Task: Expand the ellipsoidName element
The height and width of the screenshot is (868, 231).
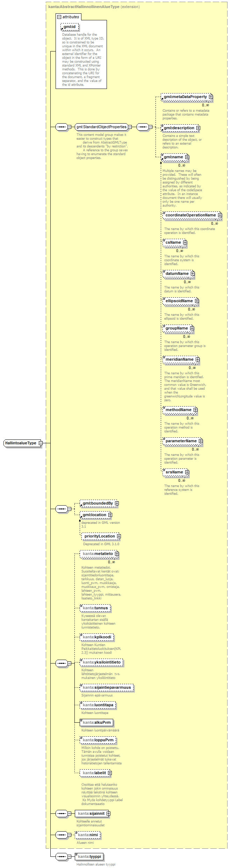Action: click(197, 301)
